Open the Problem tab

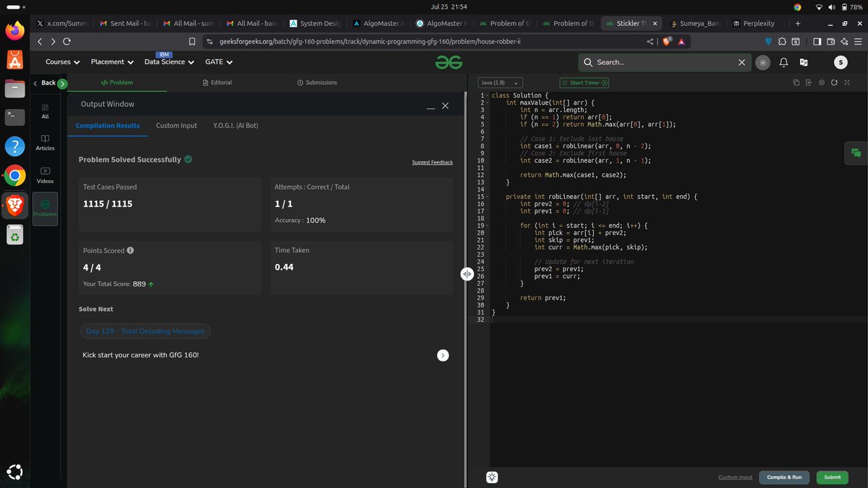pyautogui.click(x=116, y=82)
